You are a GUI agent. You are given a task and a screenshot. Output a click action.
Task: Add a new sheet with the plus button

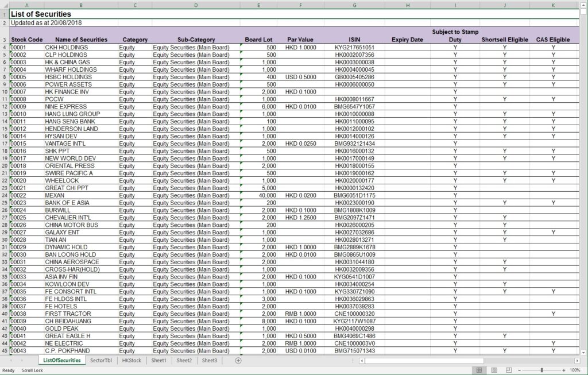pos(238,361)
